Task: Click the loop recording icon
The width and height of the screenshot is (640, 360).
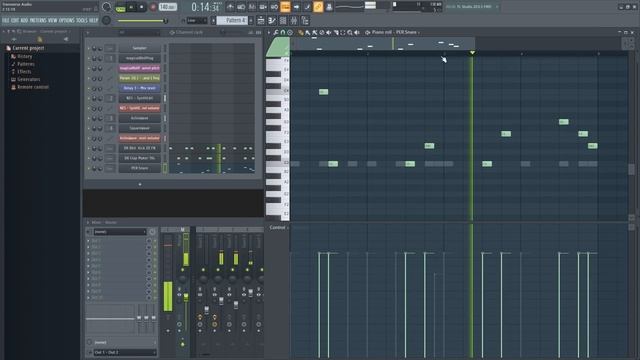Action: [x=275, y=7]
